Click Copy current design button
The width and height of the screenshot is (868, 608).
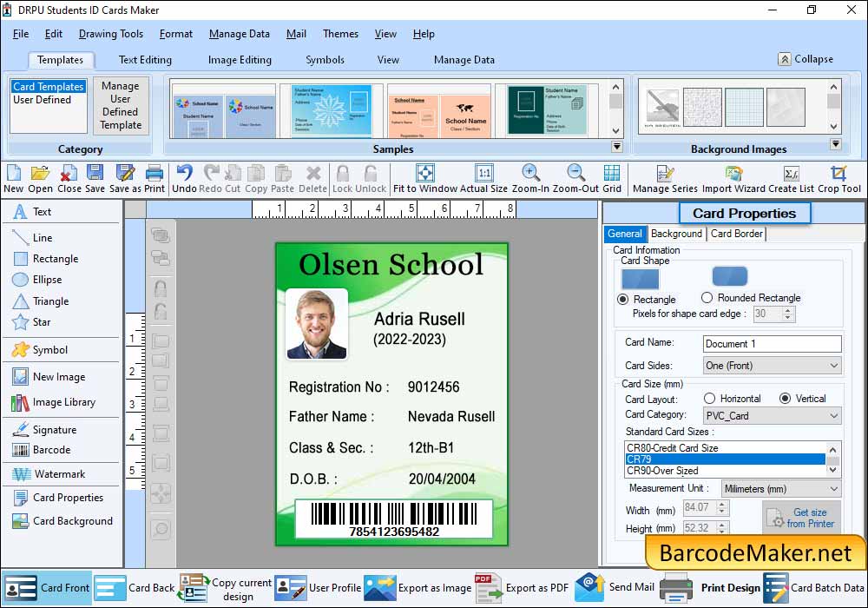(x=226, y=587)
